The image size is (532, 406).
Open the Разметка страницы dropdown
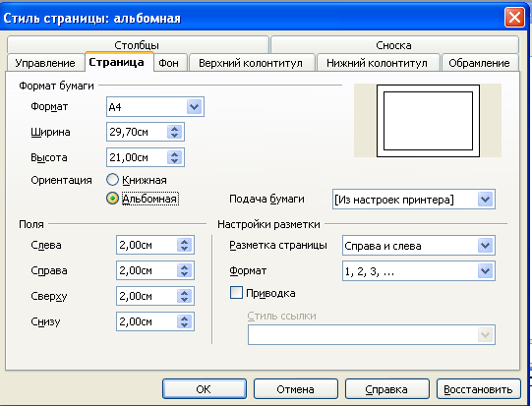click(419, 245)
